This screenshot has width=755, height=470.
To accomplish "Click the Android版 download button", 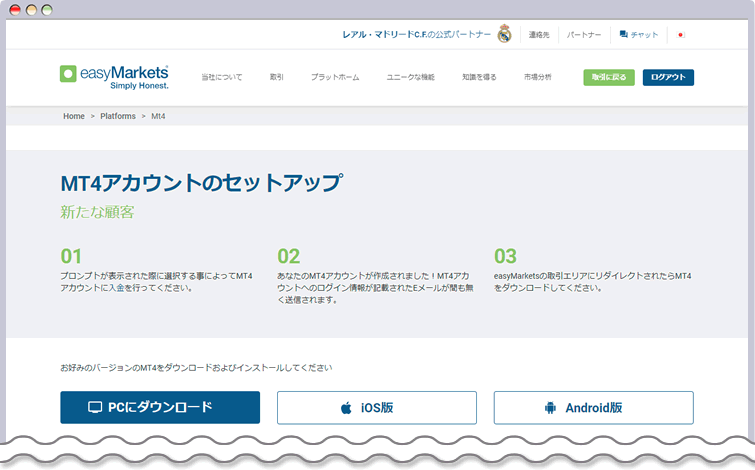I will coord(594,408).
